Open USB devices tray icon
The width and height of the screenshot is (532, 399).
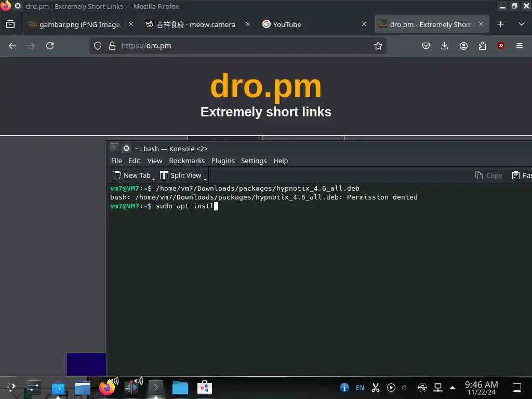[x=422, y=388]
